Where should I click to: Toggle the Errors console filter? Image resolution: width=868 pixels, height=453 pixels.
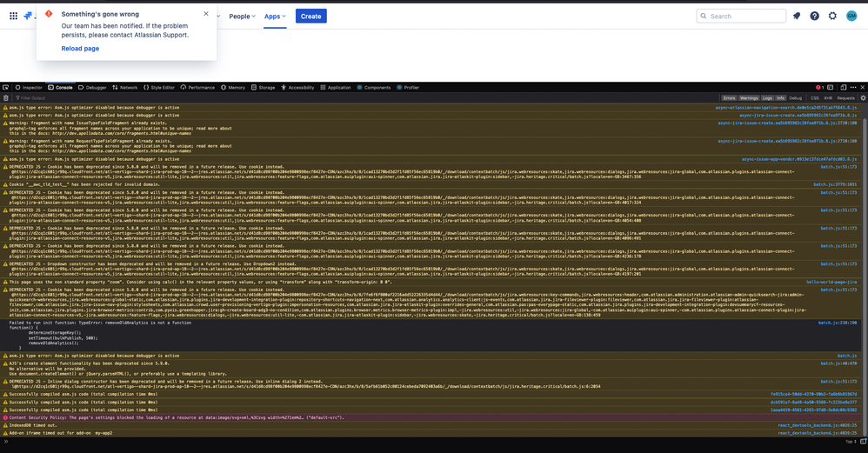coord(729,98)
